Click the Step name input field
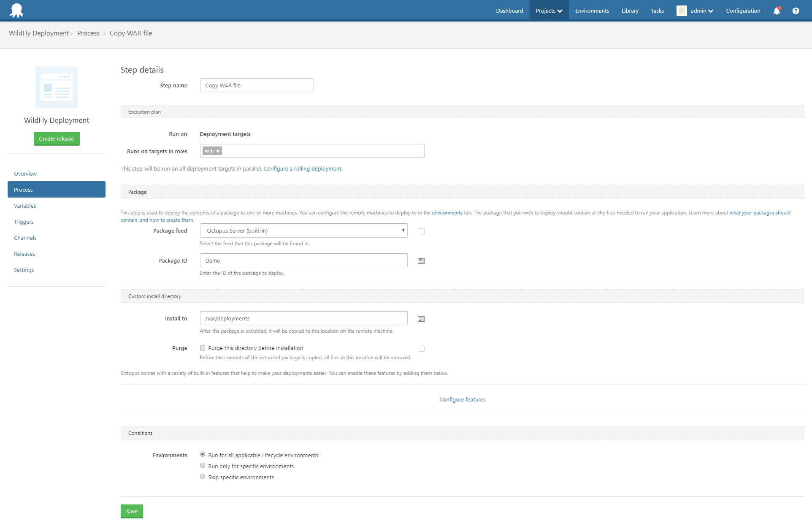Image resolution: width=812 pixels, height=526 pixels. point(257,85)
